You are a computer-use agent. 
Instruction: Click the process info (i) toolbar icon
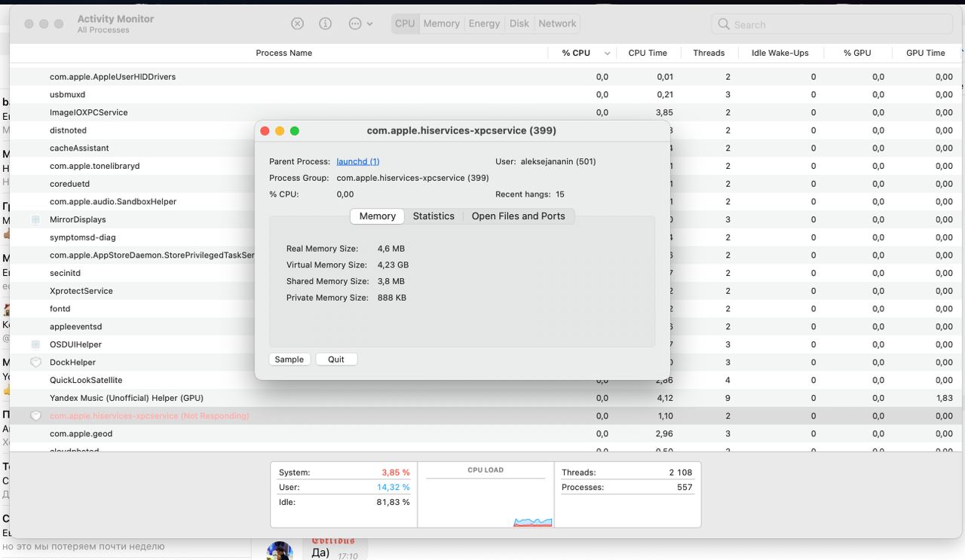[x=326, y=23]
